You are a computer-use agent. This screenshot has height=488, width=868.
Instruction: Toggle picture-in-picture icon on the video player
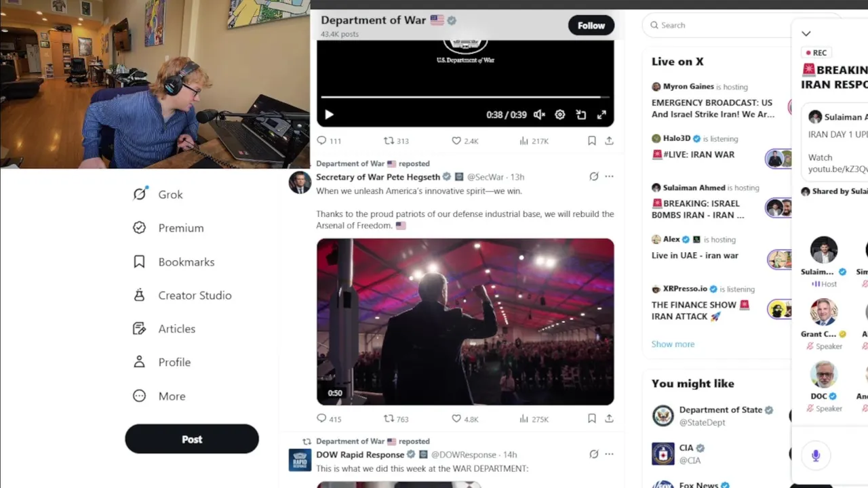tap(581, 115)
